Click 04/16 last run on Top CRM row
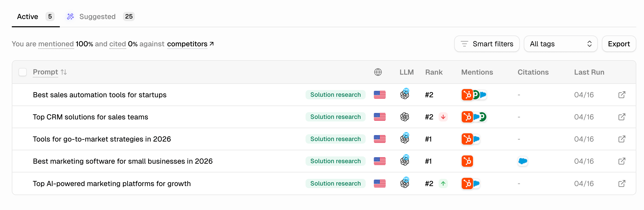Viewport: 644px width, 210px height. coord(584,117)
